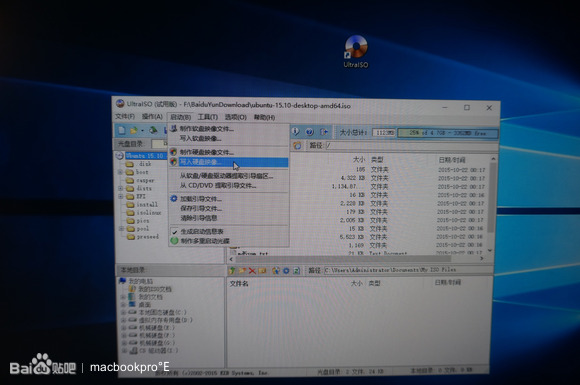580x385 pixels.
Task: Open the 工具(T) menu
Action: tap(208, 117)
